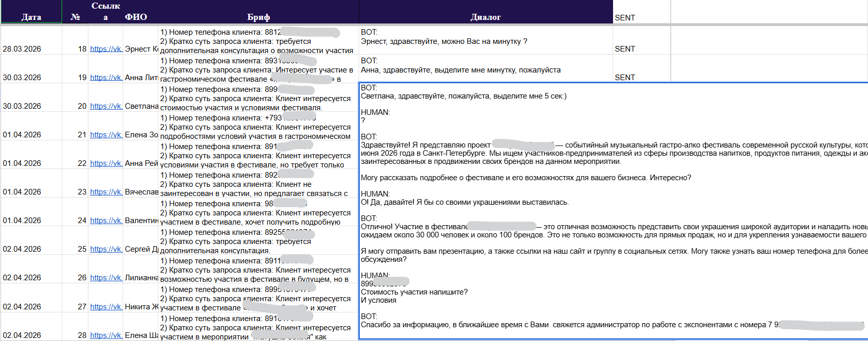
Task: Open the vk link in row 24
Action: [x=106, y=221]
